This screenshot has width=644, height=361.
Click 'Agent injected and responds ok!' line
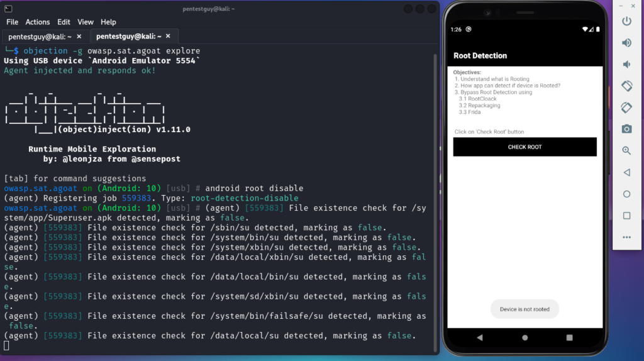(x=80, y=70)
